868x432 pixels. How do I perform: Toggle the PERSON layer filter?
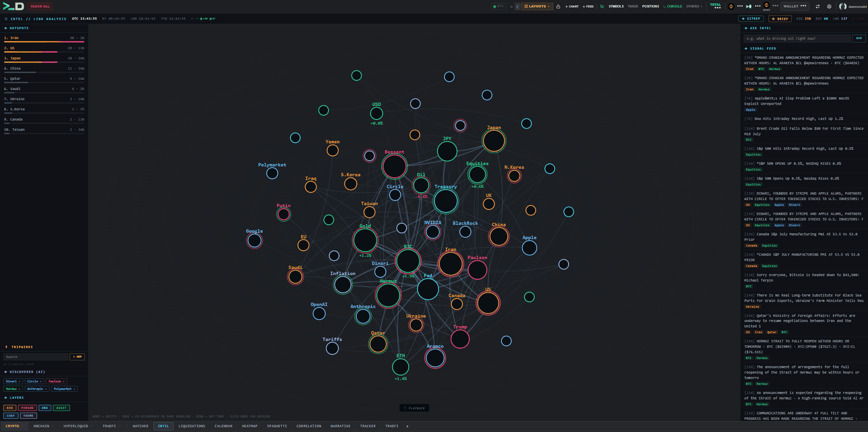click(x=27, y=408)
